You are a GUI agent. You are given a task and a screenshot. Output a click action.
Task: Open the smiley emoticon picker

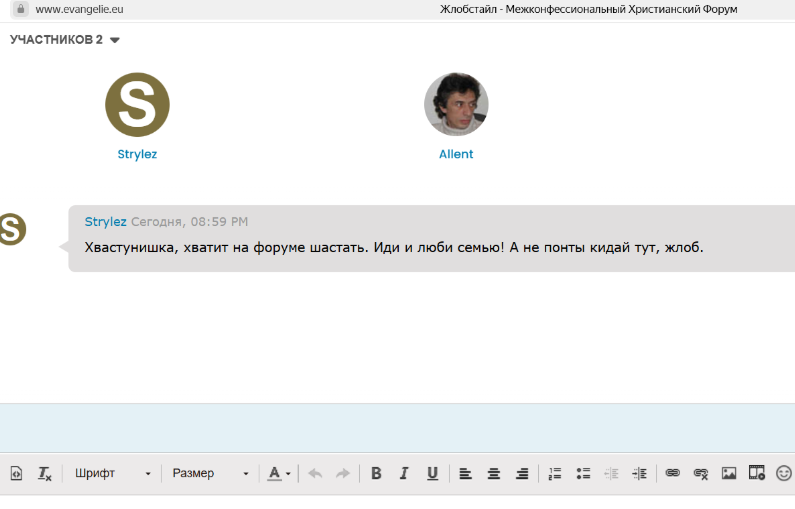point(784,473)
